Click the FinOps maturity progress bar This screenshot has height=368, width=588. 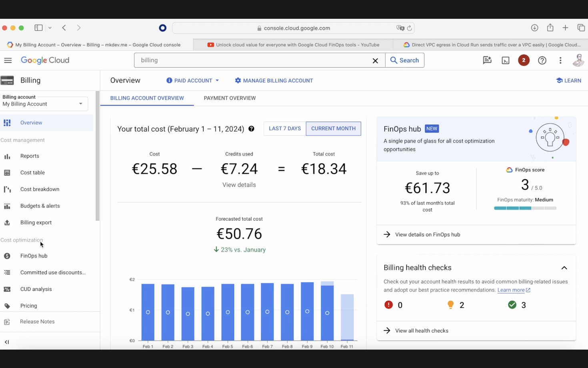pyautogui.click(x=525, y=208)
